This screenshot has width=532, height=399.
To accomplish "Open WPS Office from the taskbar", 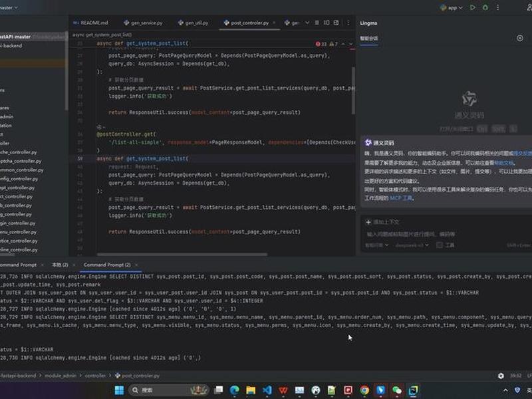I will (x=283, y=390).
